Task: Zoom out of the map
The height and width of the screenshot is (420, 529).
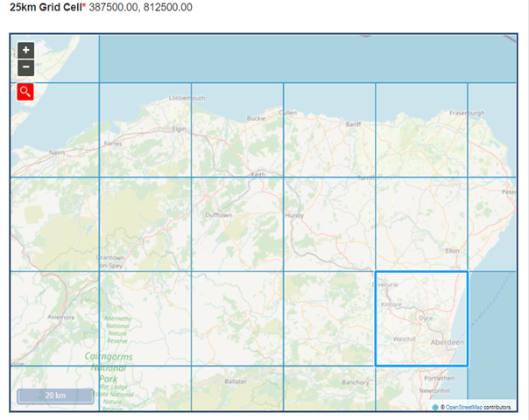Action: (25, 67)
